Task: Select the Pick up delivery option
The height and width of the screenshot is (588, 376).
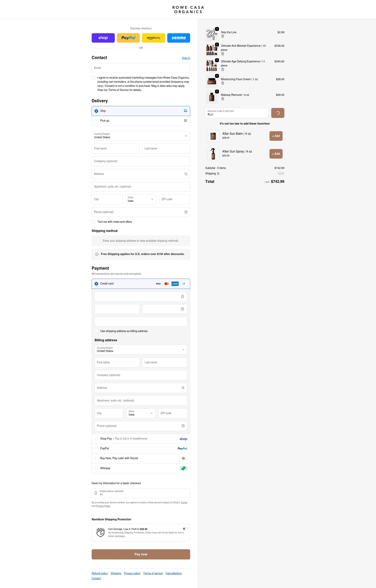Action: 96,121
